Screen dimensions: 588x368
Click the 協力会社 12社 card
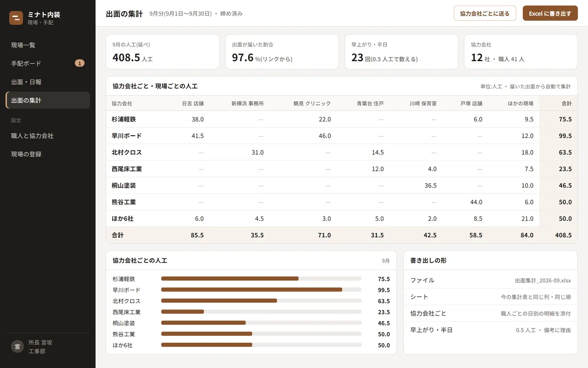(521, 52)
